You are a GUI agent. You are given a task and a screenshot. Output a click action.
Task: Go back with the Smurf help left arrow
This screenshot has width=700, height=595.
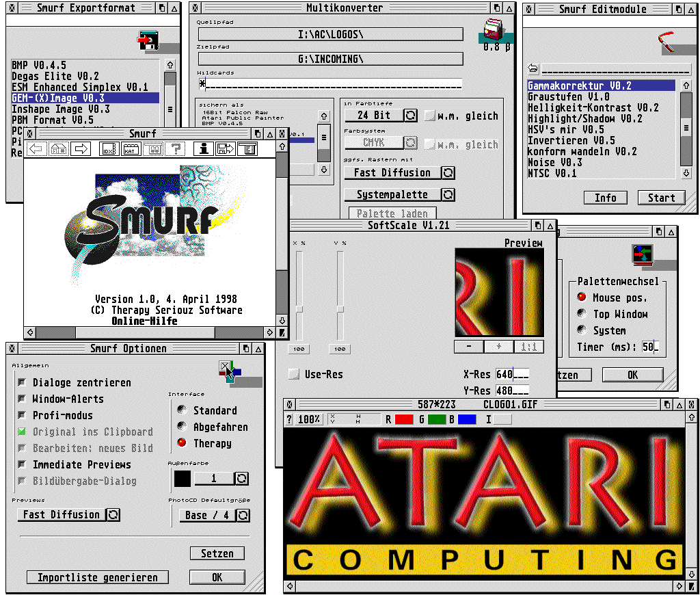[36, 149]
